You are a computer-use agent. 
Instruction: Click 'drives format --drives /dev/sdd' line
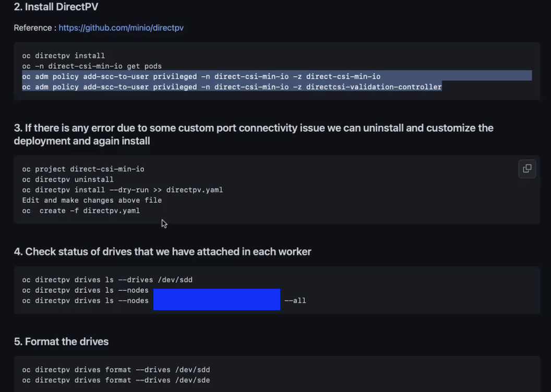click(116, 370)
